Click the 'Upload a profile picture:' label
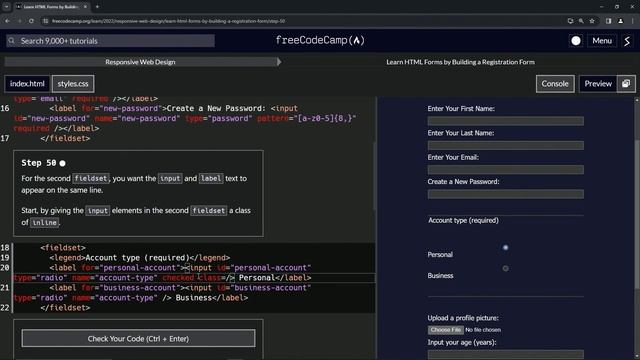 coord(463,318)
